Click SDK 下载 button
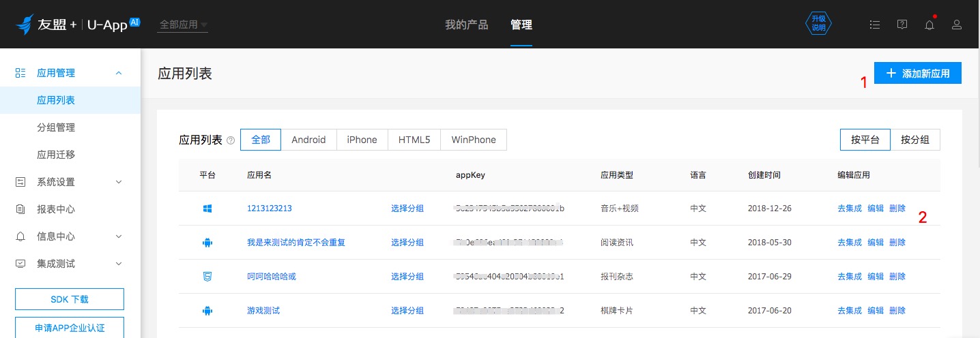The height and width of the screenshot is (338, 980). click(x=70, y=299)
